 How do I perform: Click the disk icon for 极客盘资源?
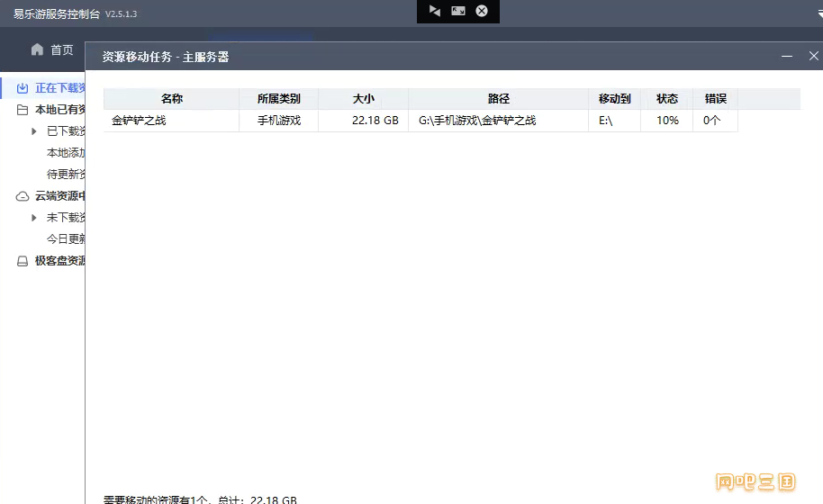click(22, 261)
